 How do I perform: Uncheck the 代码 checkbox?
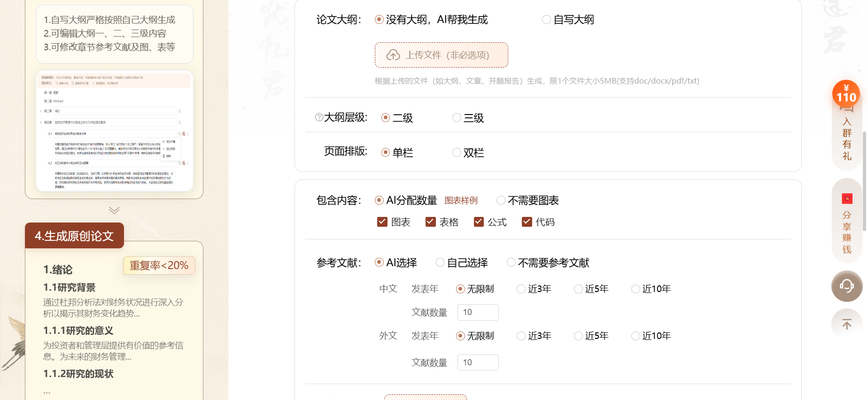point(527,222)
